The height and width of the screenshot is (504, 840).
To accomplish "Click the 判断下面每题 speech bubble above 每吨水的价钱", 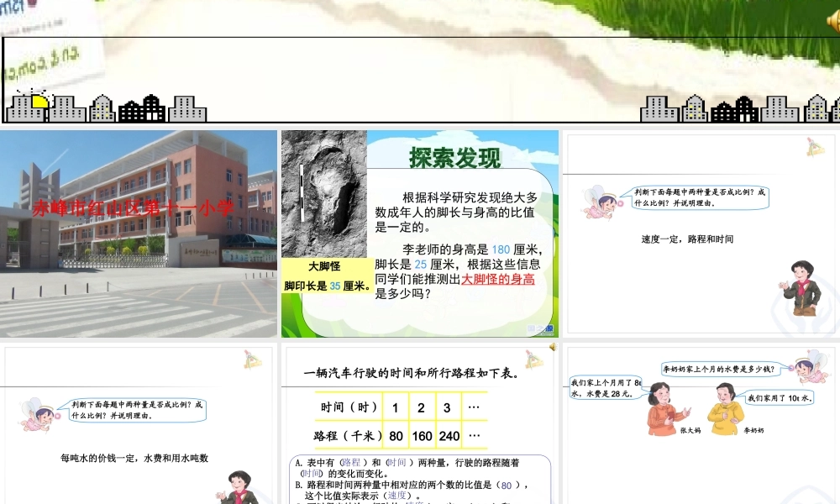I will (136, 410).
